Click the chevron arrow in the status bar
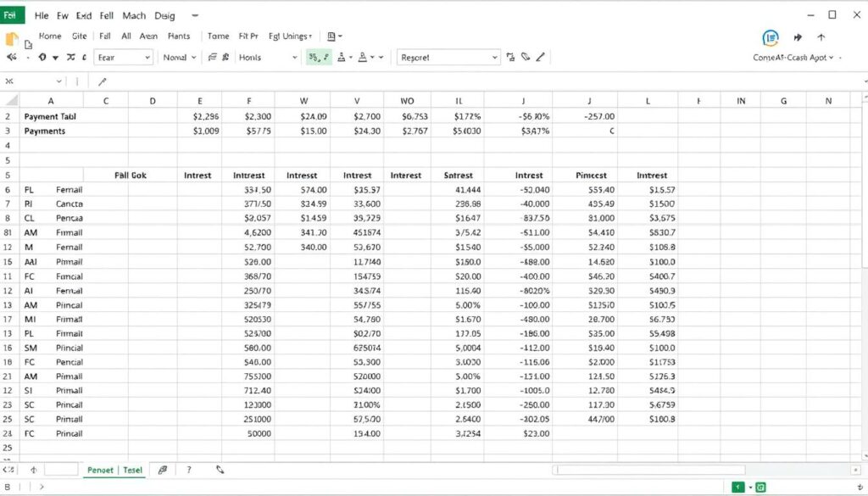868x496 pixels. tap(42, 488)
